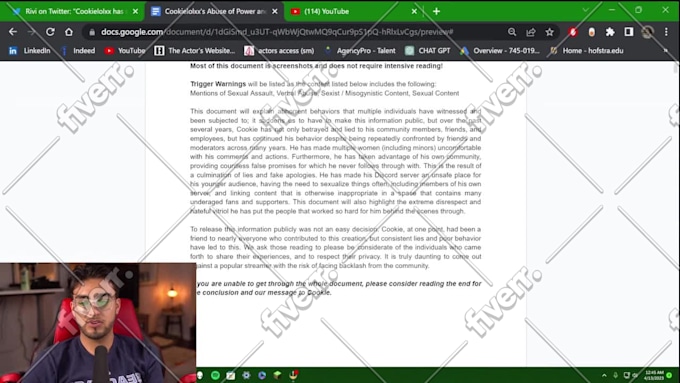The height and width of the screenshot is (383, 680).
Task: Switch to the (114) YouTube tab
Action: coord(353,11)
